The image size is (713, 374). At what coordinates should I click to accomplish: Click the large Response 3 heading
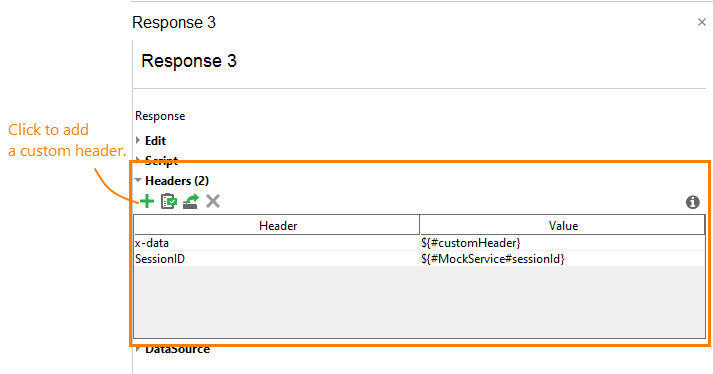pyautogui.click(x=189, y=61)
